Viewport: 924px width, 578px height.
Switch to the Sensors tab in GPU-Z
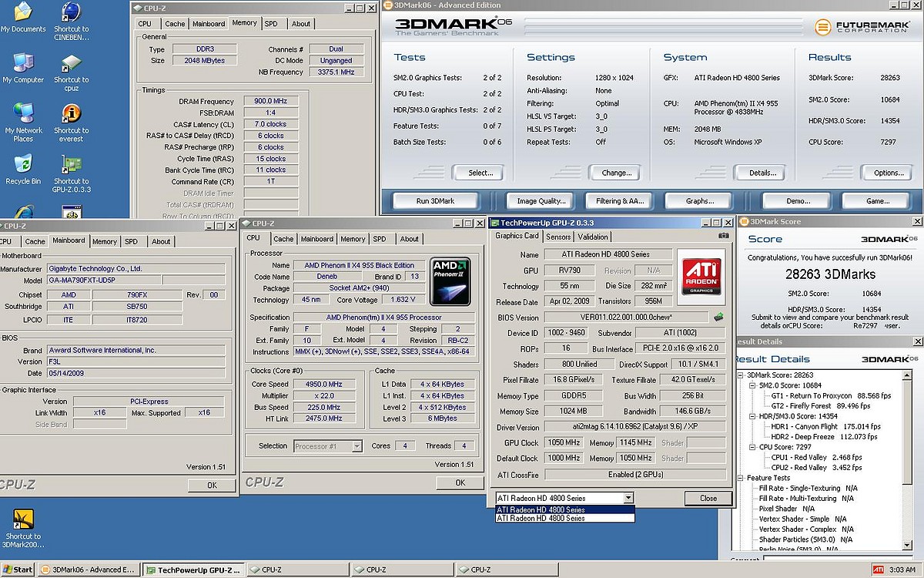click(558, 237)
